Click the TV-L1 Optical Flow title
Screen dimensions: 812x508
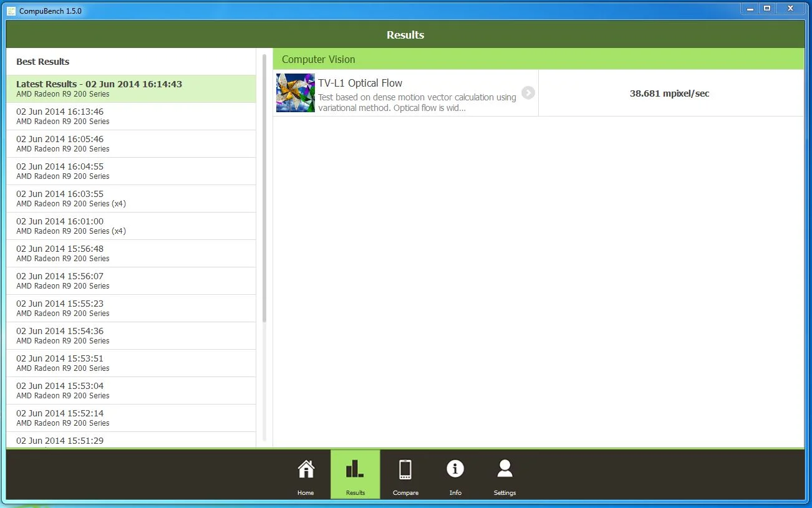click(x=360, y=83)
